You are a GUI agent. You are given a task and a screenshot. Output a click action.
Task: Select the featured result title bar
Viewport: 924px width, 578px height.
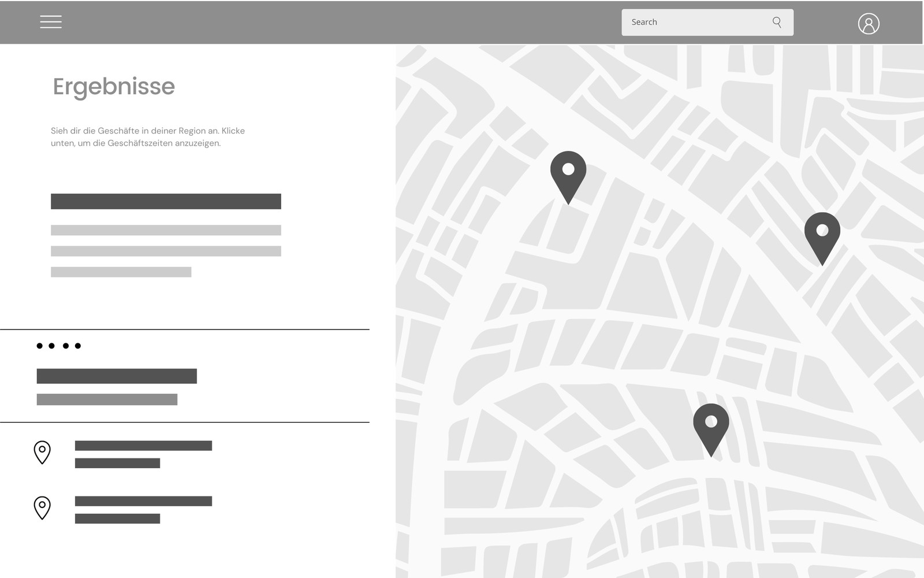click(117, 376)
